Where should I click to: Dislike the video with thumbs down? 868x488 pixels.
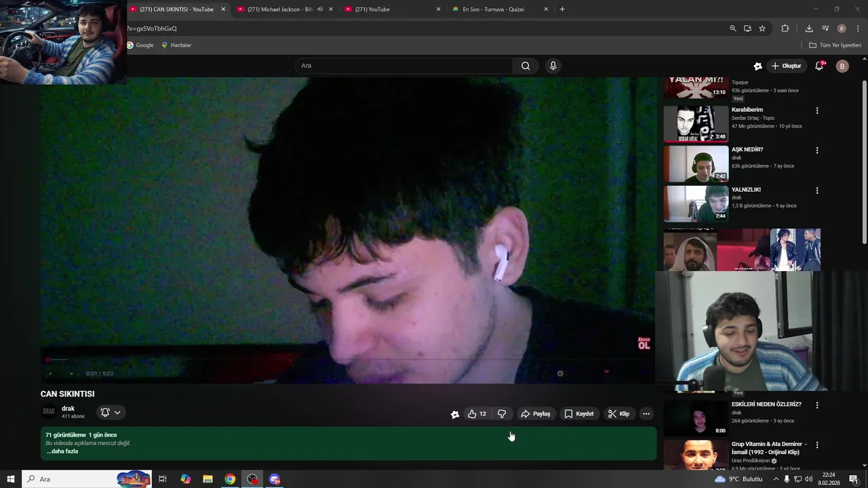502,413
